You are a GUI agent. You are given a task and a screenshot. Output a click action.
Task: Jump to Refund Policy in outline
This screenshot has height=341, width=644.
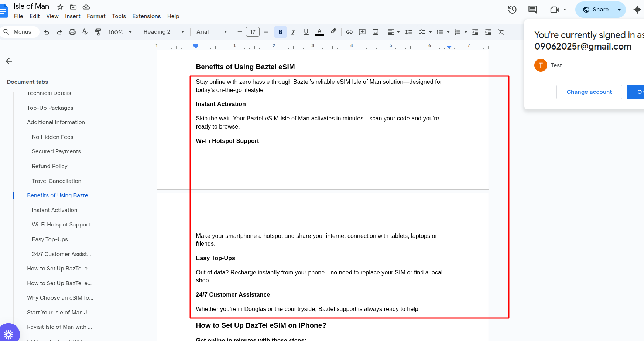pos(49,166)
